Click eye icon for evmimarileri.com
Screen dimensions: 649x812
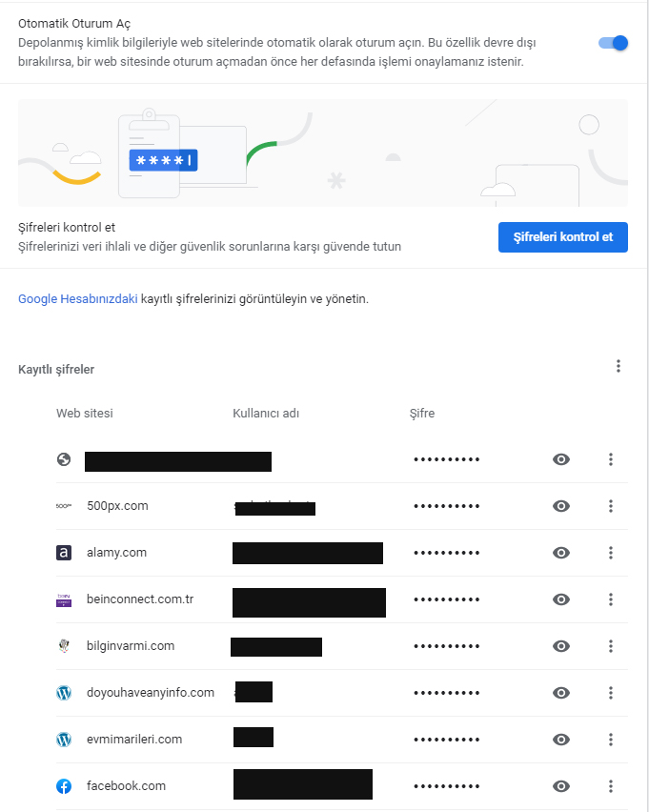[561, 740]
